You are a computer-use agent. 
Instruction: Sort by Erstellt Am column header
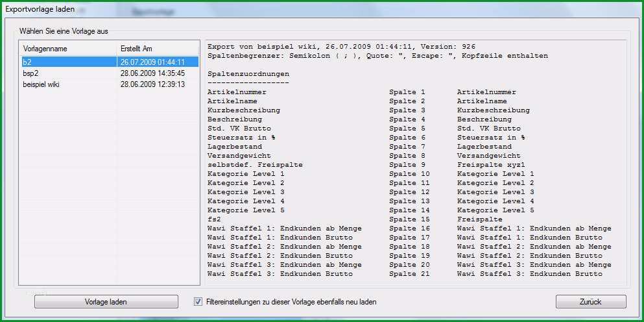(x=158, y=49)
